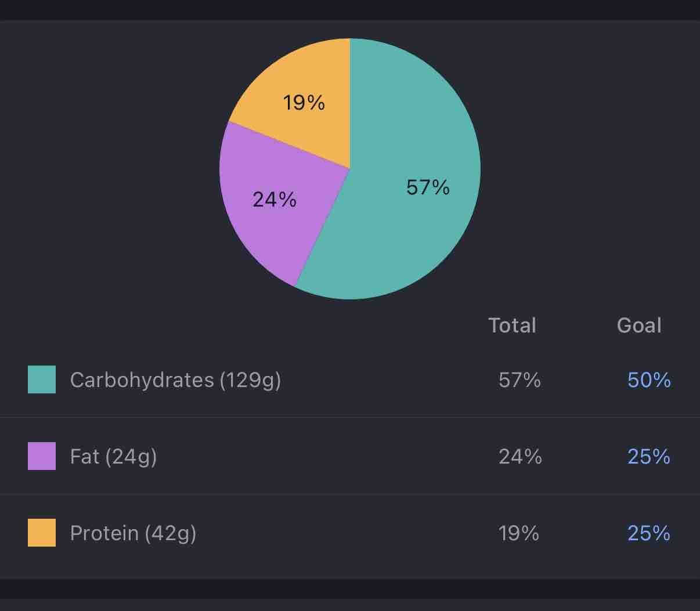Tap the orange Protein color swatch
Image resolution: width=700 pixels, height=611 pixels.
tap(42, 533)
